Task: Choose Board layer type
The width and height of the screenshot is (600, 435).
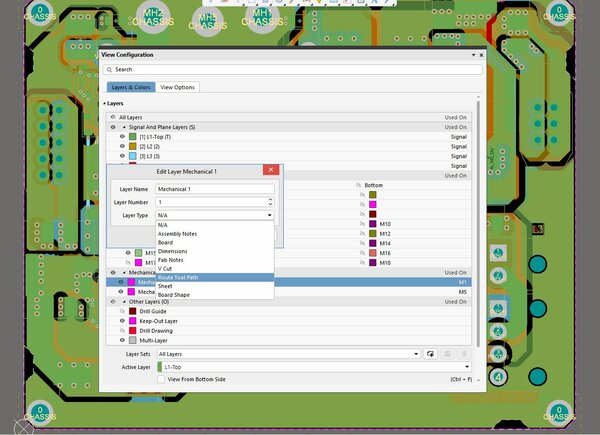Action: point(215,243)
